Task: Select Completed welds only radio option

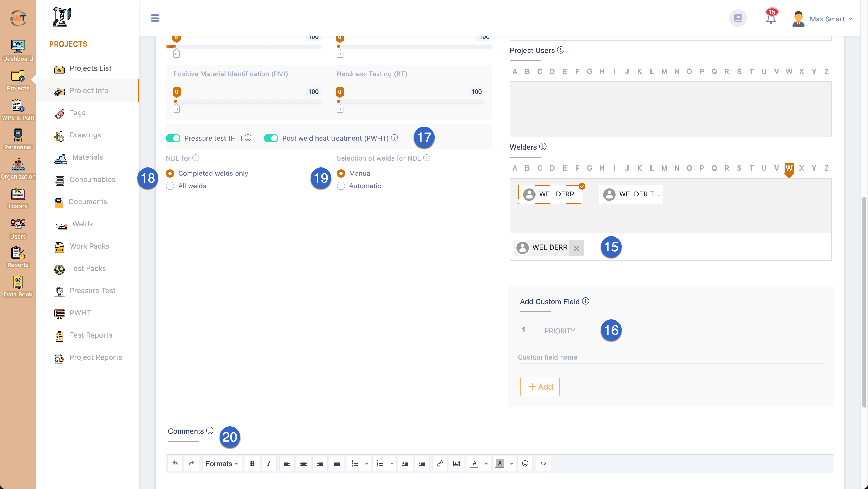Action: 170,173
